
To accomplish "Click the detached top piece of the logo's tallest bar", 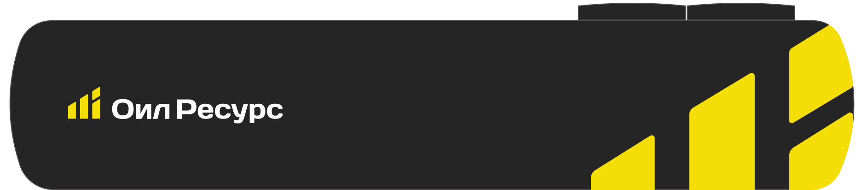I will (x=96, y=93).
